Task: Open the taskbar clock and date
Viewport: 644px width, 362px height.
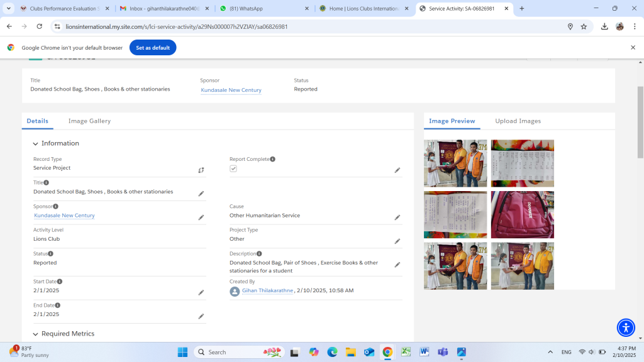Action: pyautogui.click(x=625, y=352)
